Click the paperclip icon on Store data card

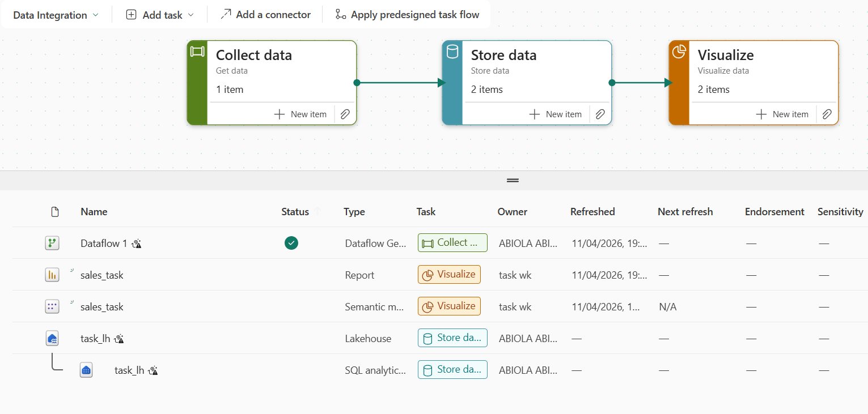tap(600, 114)
